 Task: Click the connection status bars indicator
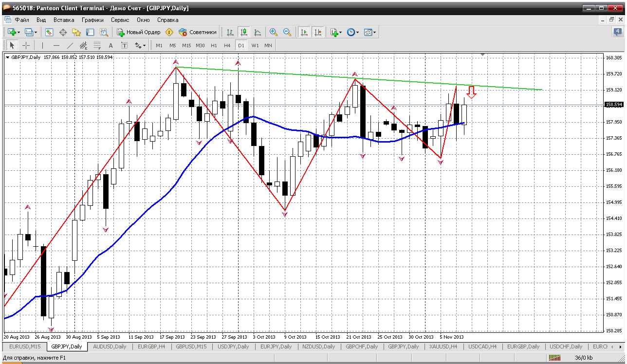coord(554,358)
